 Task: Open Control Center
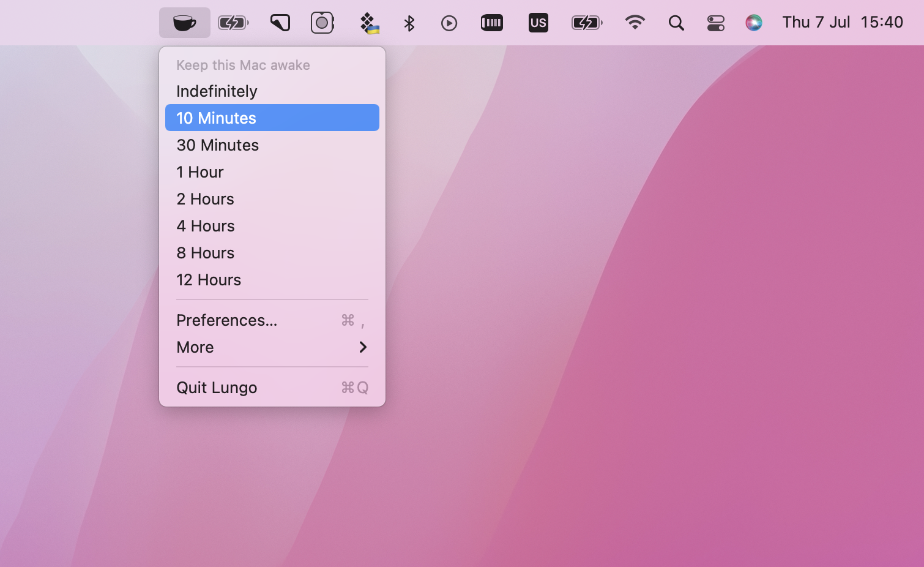715,22
